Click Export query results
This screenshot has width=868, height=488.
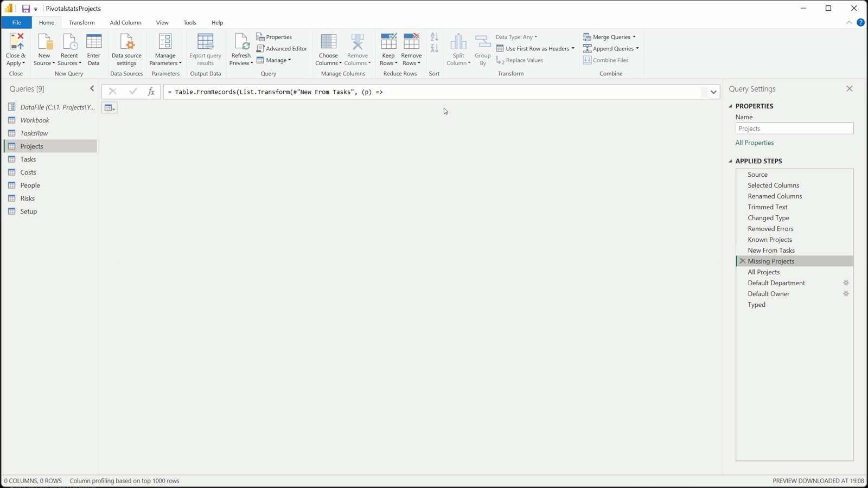(x=205, y=49)
